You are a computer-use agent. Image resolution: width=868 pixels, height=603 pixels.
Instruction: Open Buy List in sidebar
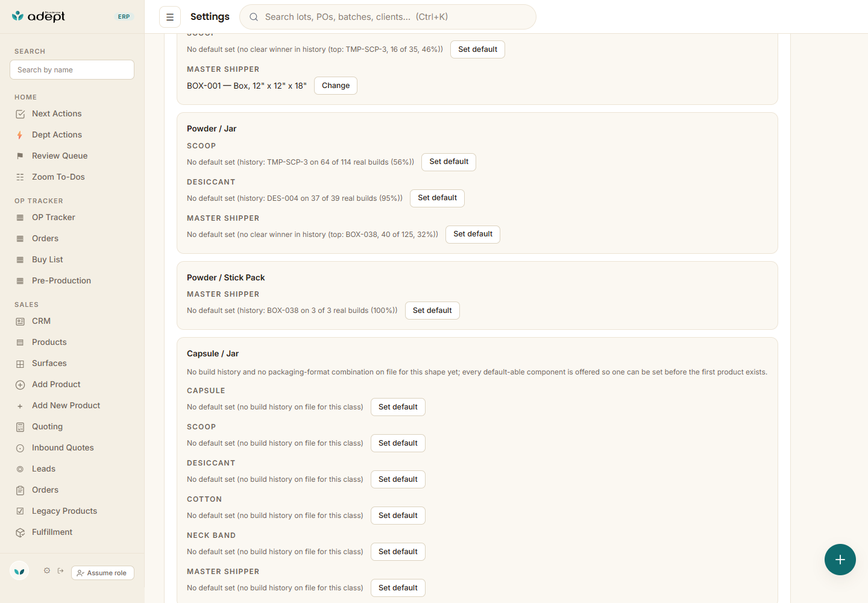tap(72, 259)
